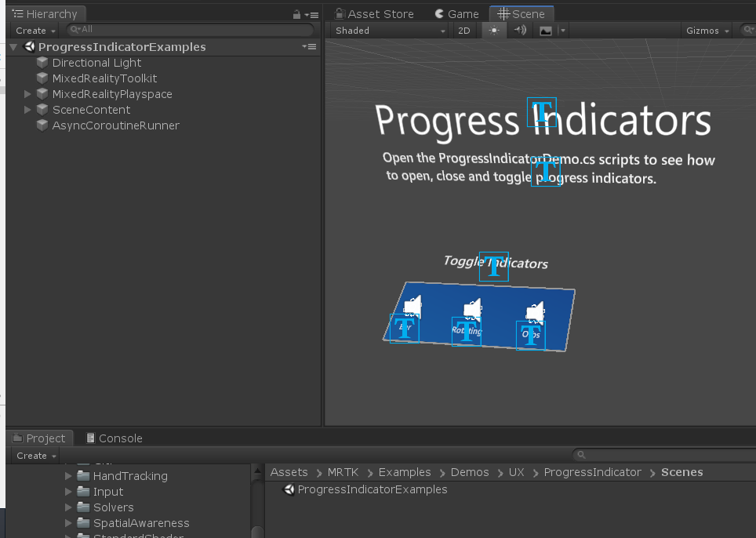The image size is (756, 538).
Task: Open the Gizmos dropdown
Action: (707, 31)
